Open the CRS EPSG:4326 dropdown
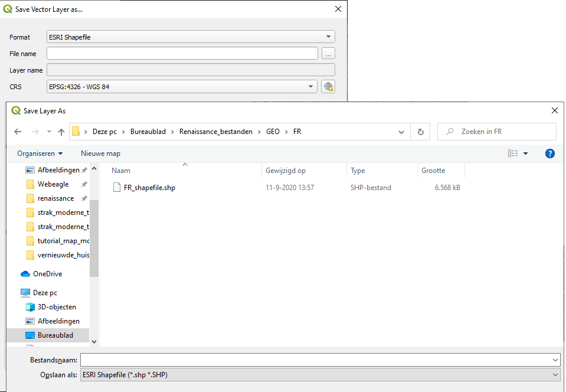 tap(182, 87)
